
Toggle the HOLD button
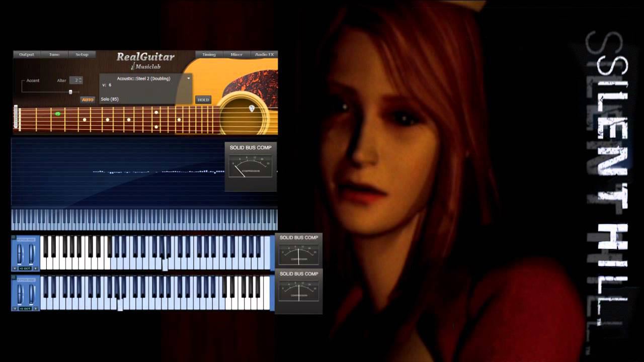[203, 100]
